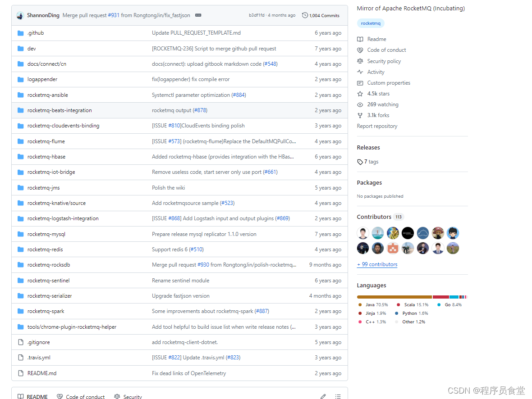Image resolution: width=532 pixels, height=399 pixels.
Task: Open the README outline list icon
Action: click(338, 395)
